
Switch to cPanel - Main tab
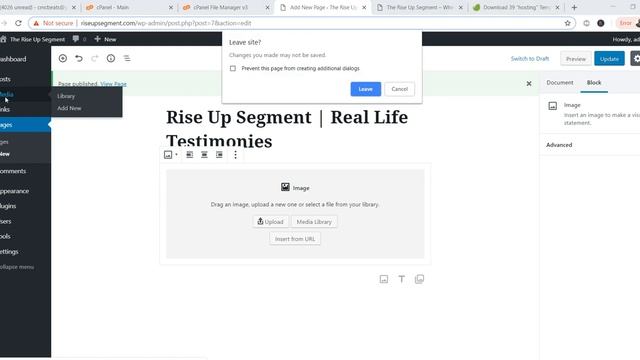coord(129,7)
